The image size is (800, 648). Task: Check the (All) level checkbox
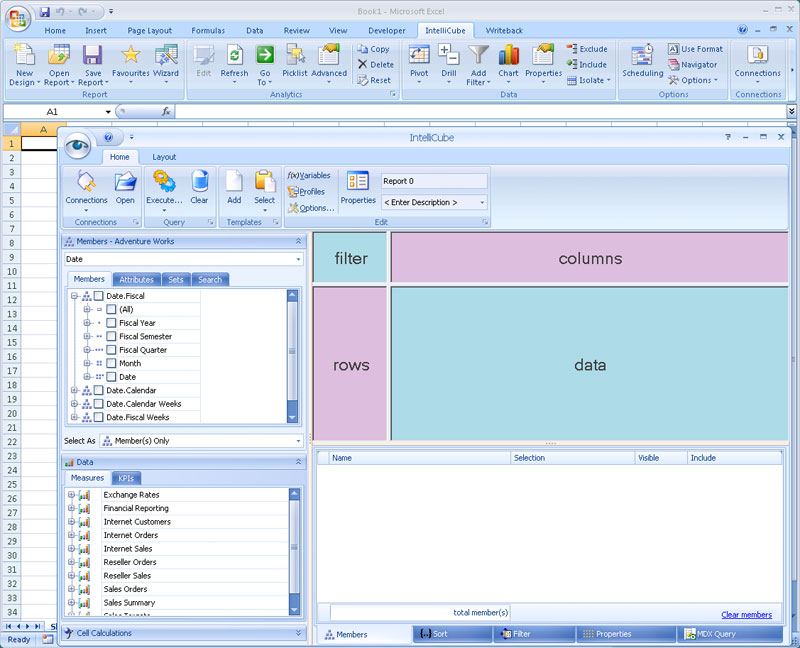pos(111,309)
